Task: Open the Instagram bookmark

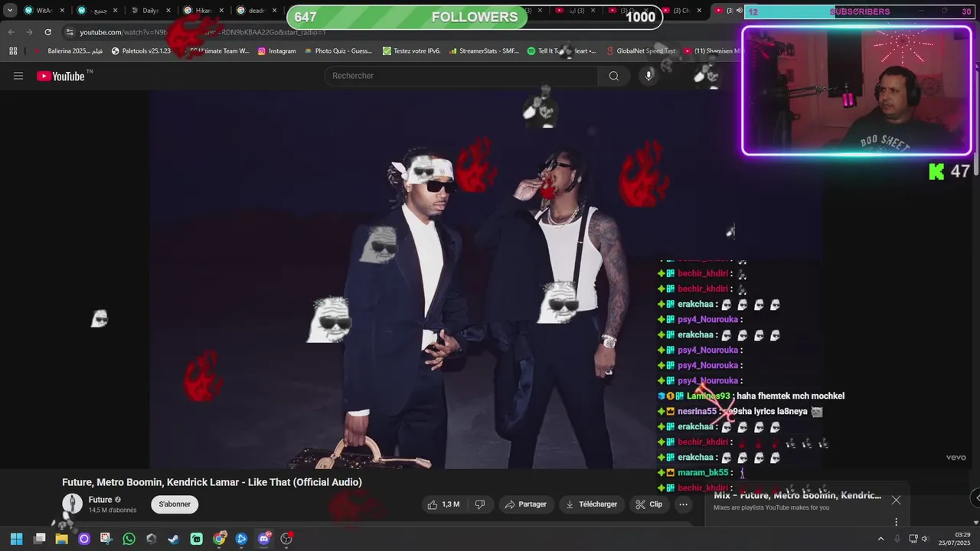Action: coord(276,51)
